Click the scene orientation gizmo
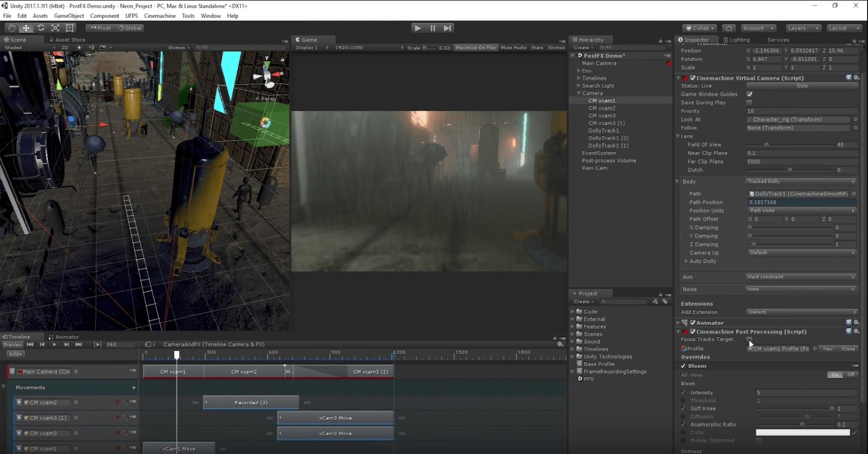 coord(267,76)
